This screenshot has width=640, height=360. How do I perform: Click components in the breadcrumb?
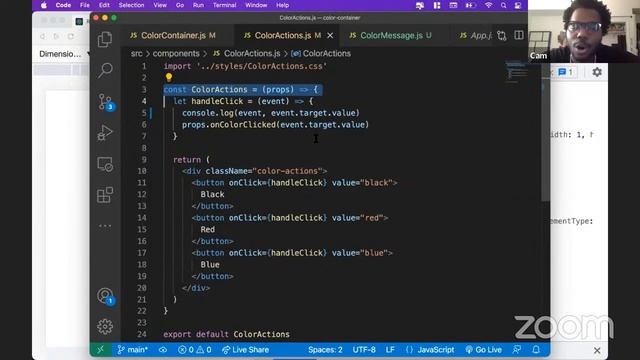point(176,53)
